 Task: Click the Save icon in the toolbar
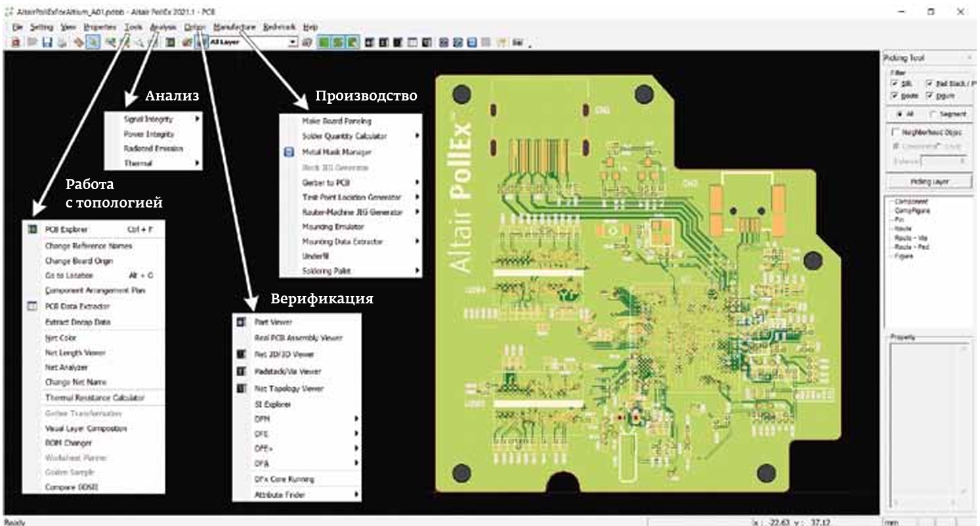coord(47,42)
